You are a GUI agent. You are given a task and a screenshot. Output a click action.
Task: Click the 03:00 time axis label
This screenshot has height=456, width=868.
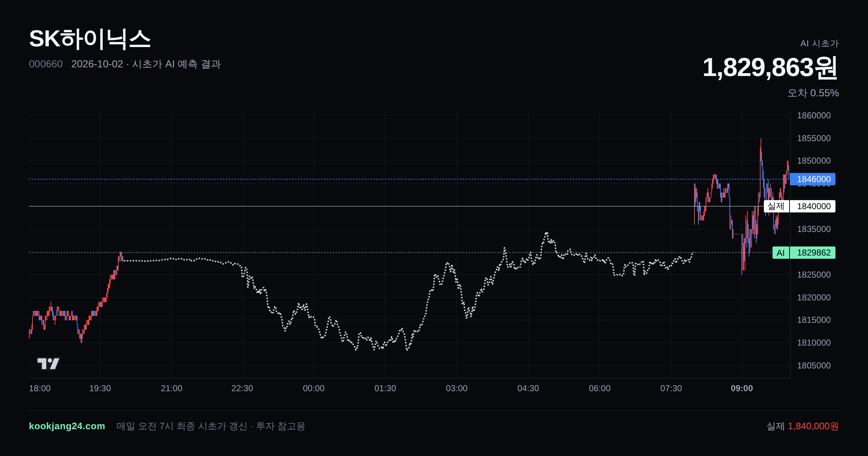click(x=457, y=388)
